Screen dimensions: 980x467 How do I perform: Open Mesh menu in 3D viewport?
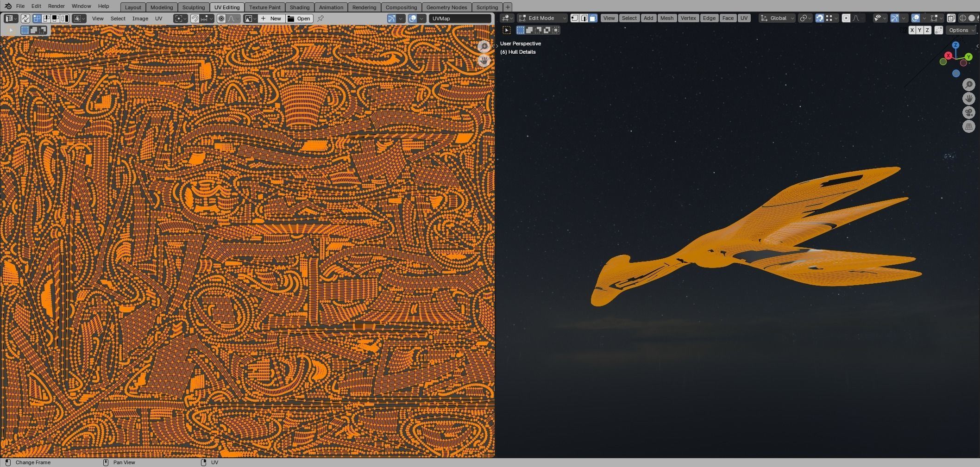[667, 18]
